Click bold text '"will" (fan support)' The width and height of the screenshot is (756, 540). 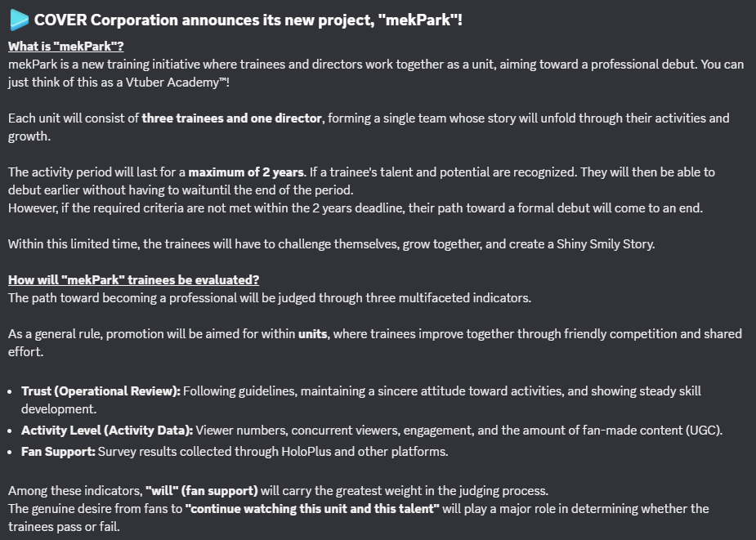(x=202, y=491)
